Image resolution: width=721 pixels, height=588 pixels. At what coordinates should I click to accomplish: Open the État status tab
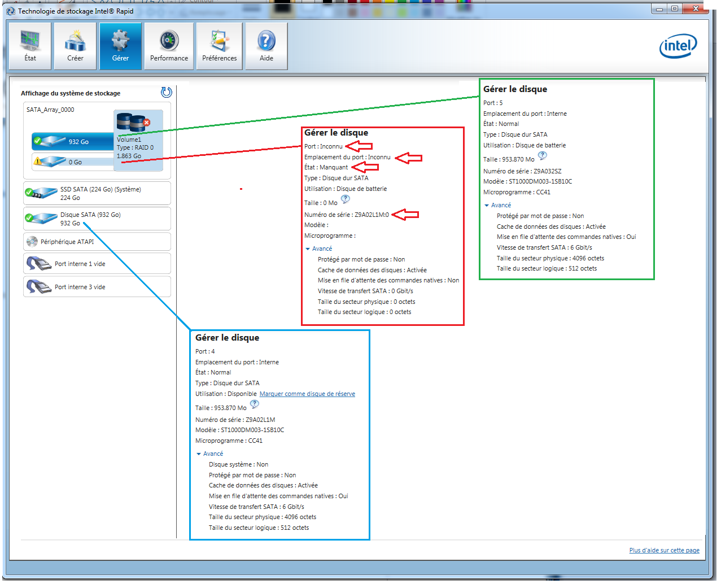click(x=30, y=46)
